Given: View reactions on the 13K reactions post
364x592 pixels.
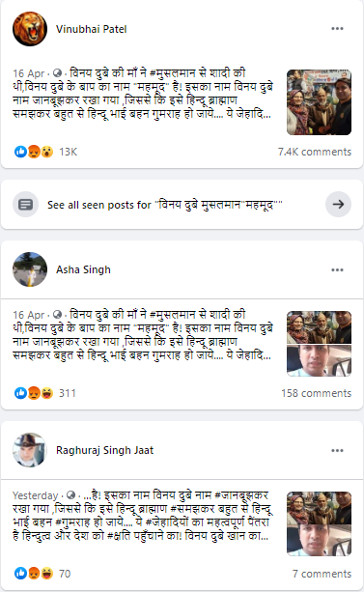Looking at the screenshot, I should [45, 152].
